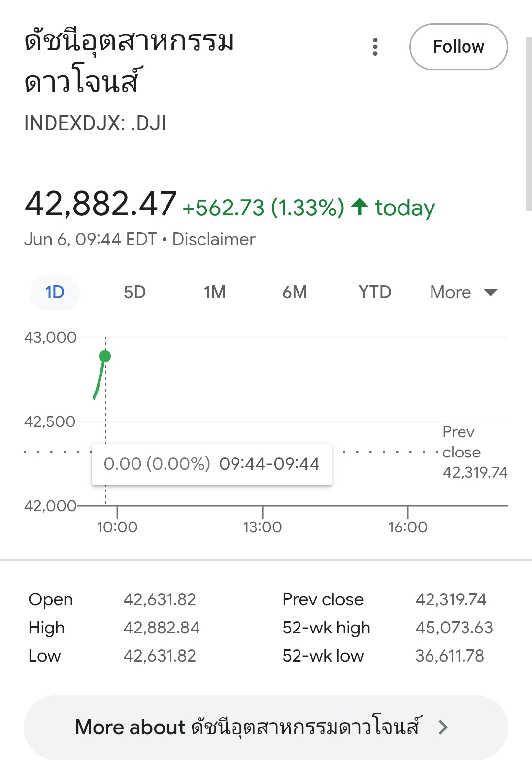532x771 pixels.
Task: Click the 52-wk high value
Action: (x=454, y=628)
